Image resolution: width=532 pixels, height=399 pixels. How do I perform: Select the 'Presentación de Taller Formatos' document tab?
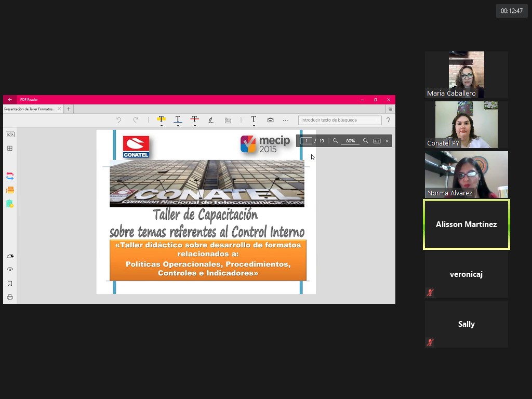[x=30, y=109]
